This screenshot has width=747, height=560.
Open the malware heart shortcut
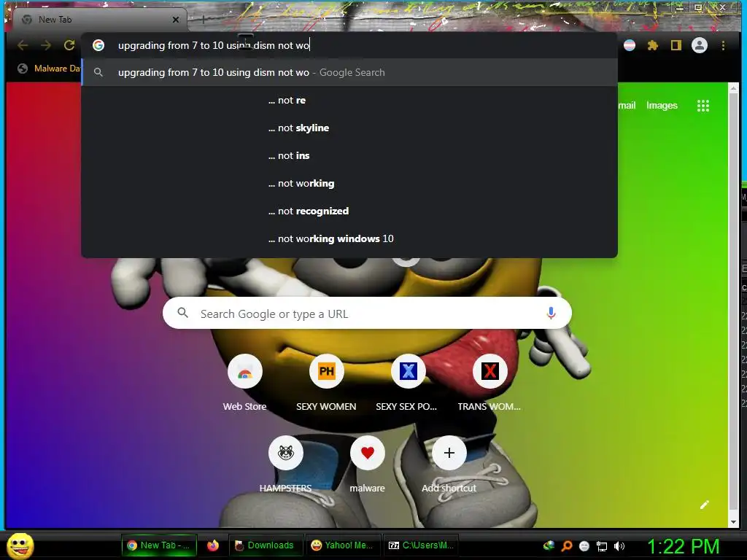point(368,453)
